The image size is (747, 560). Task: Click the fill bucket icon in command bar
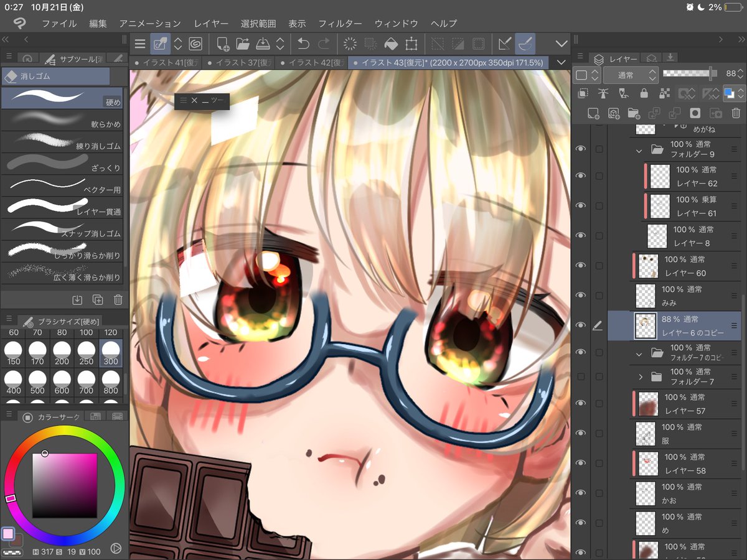pyautogui.click(x=391, y=44)
